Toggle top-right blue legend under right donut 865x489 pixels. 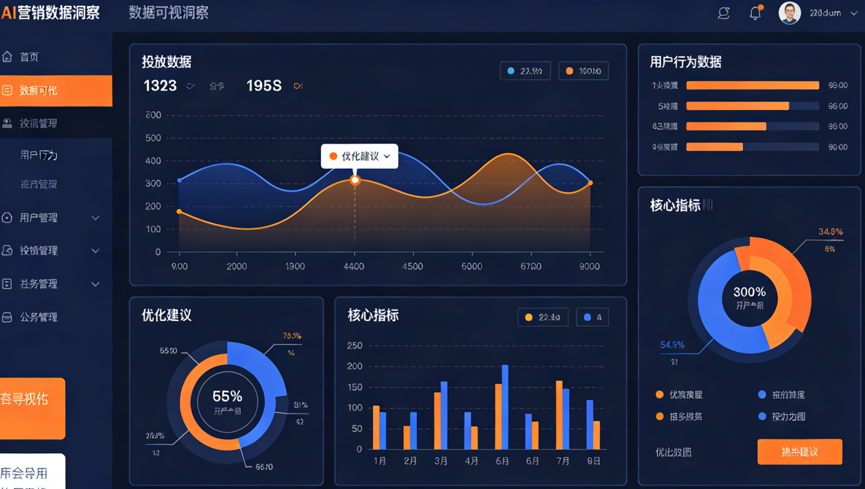[781, 395]
